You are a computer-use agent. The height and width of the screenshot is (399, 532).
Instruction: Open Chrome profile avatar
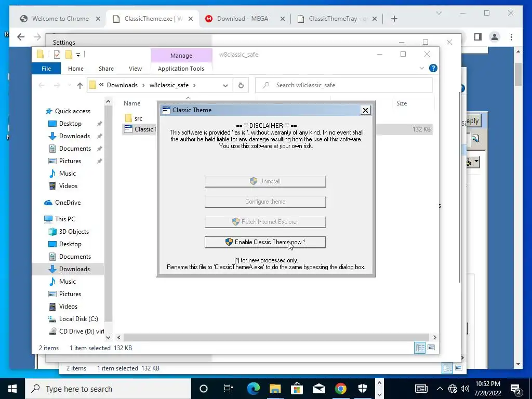495,37
